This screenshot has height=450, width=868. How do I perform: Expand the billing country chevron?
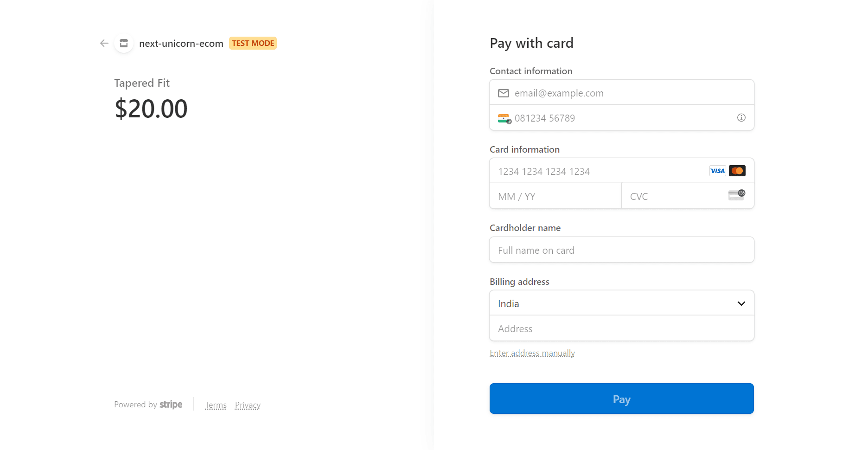741,303
